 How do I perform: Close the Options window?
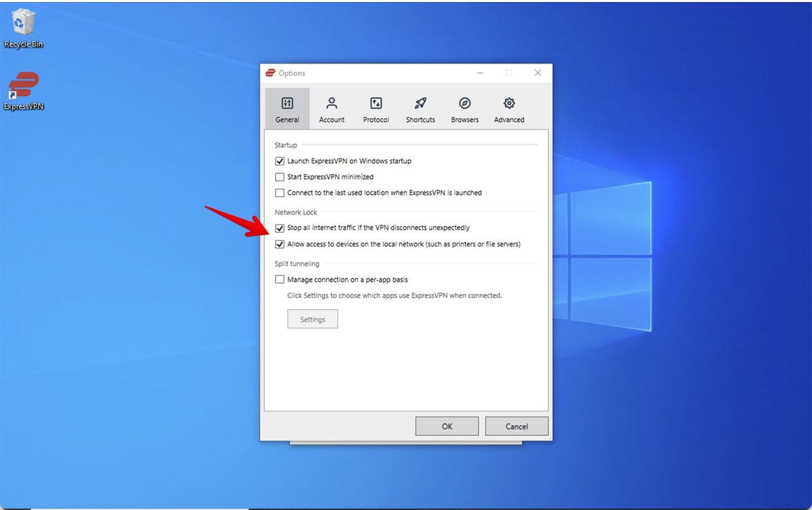pyautogui.click(x=538, y=73)
